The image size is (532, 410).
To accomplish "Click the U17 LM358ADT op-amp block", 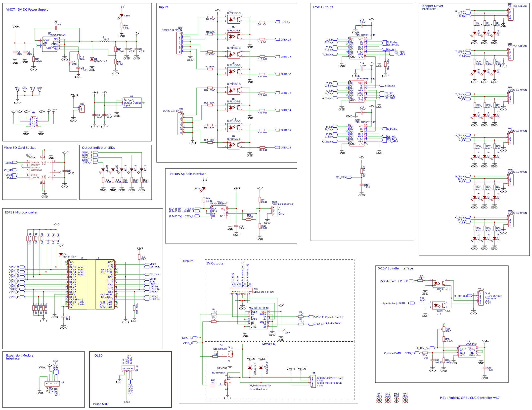I will click(467, 352).
